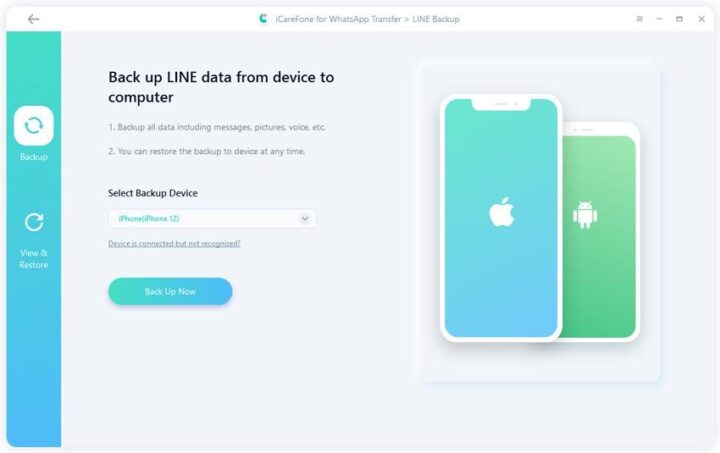Viewport: 720px width, 453px height.
Task: Switch to the Backup sidebar label
Action: (34, 157)
